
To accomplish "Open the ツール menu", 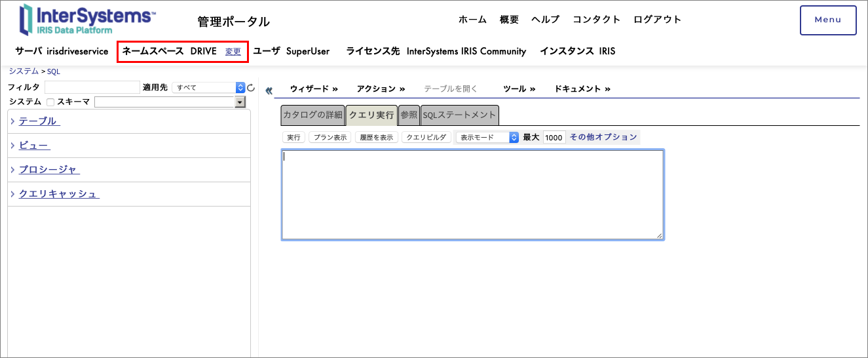I will 519,89.
